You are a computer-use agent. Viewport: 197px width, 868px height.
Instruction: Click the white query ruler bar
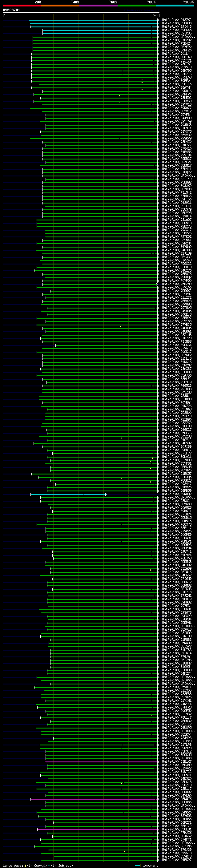point(81,13)
